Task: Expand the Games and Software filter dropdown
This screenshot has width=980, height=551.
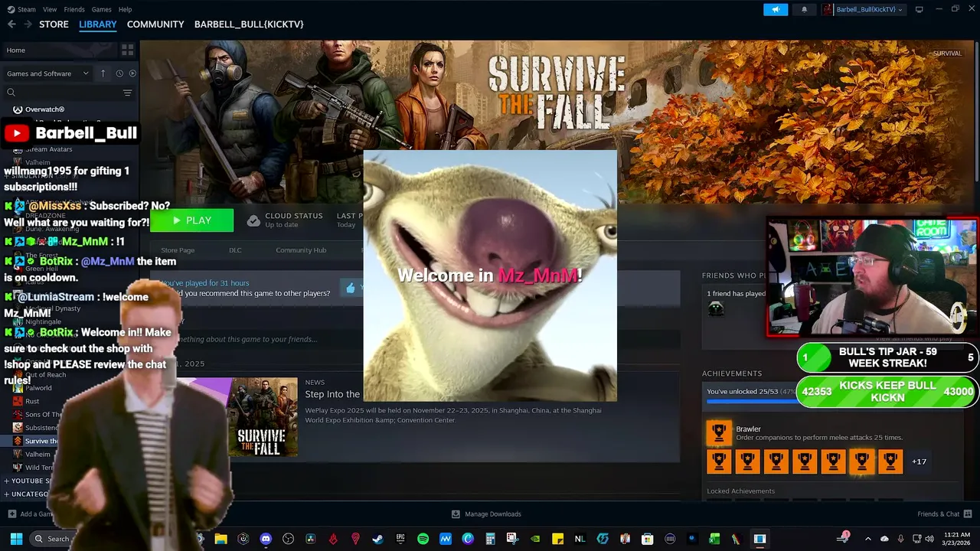Action: (x=47, y=73)
